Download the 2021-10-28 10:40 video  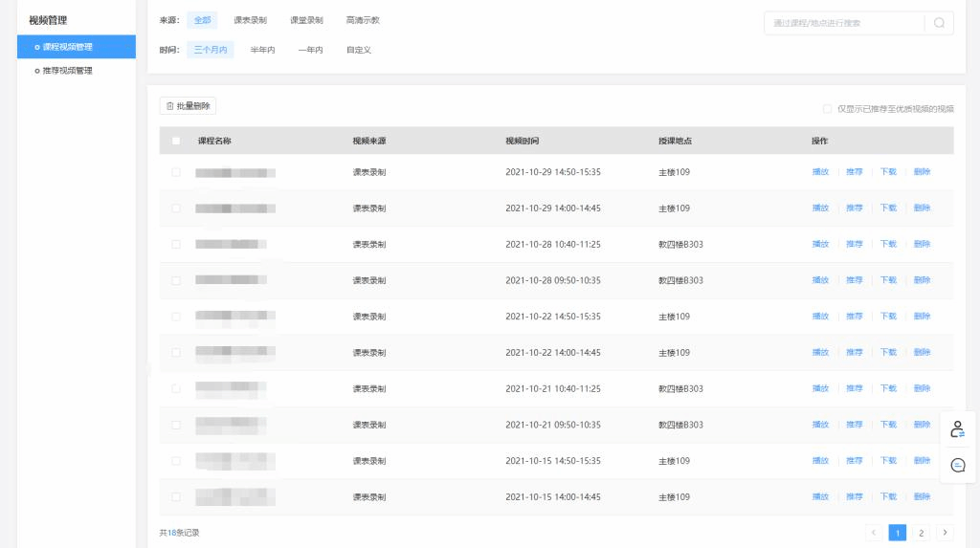tap(888, 244)
